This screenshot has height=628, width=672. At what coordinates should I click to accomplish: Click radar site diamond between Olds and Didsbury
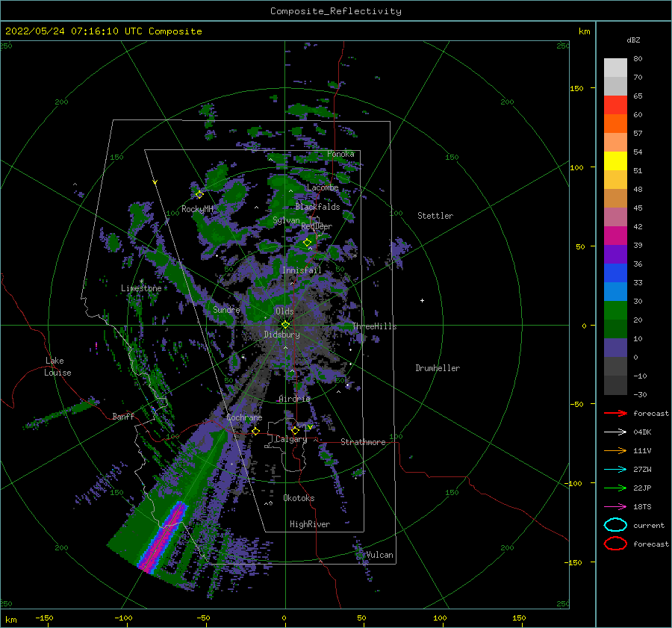click(285, 325)
